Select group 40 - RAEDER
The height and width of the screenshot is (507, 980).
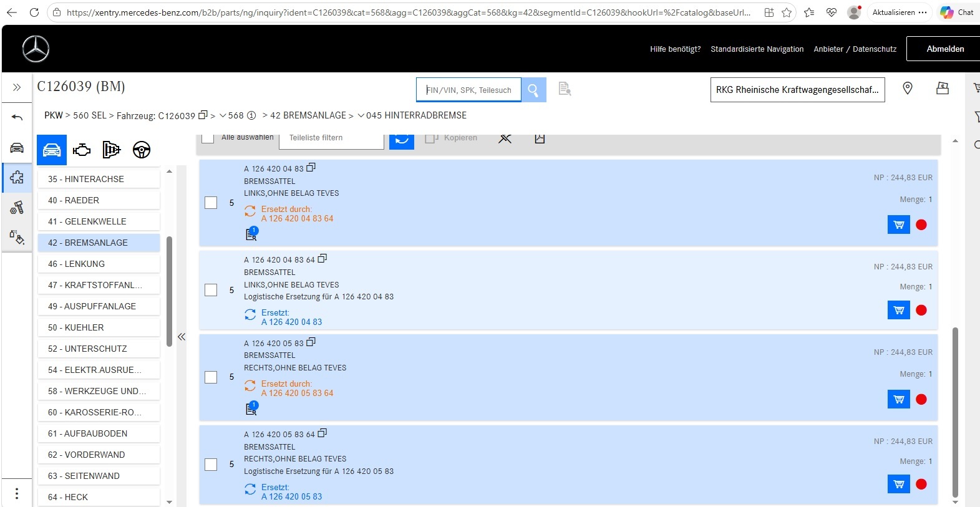(x=99, y=200)
